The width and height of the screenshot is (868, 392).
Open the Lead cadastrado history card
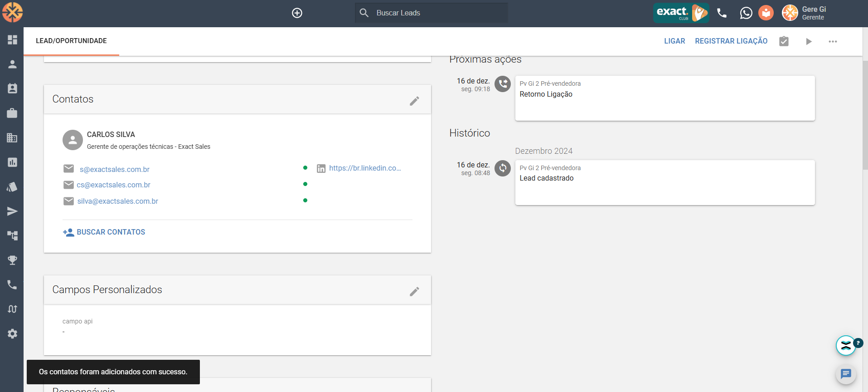665,182
